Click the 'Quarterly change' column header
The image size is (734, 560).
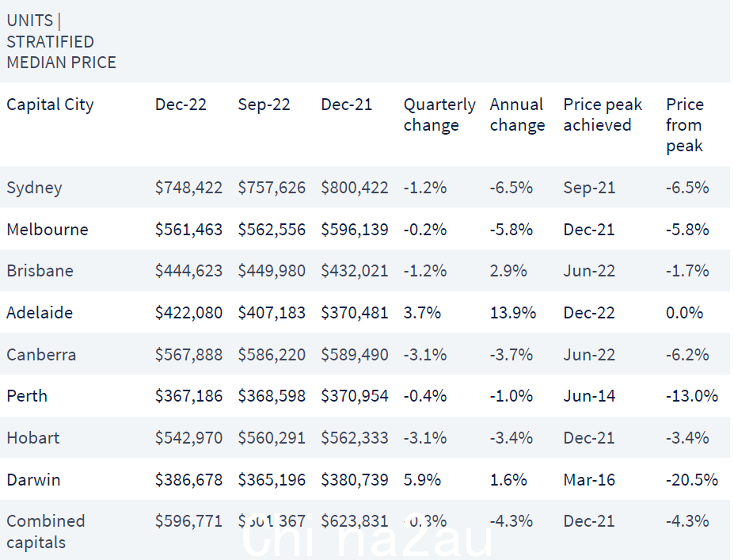(x=439, y=115)
